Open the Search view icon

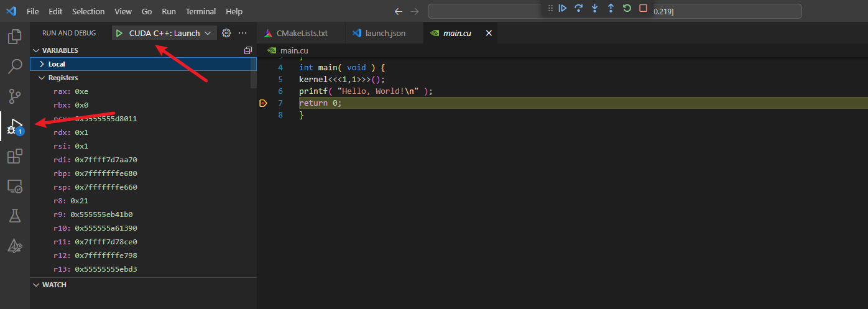[14, 66]
